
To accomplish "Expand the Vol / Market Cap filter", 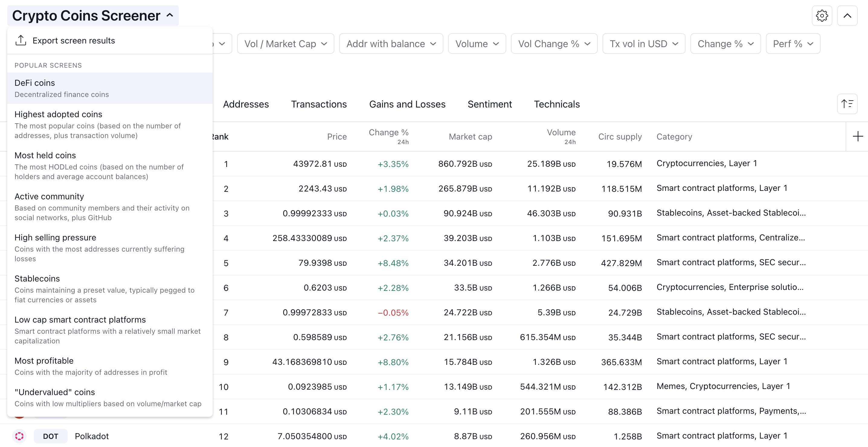I will click(285, 44).
